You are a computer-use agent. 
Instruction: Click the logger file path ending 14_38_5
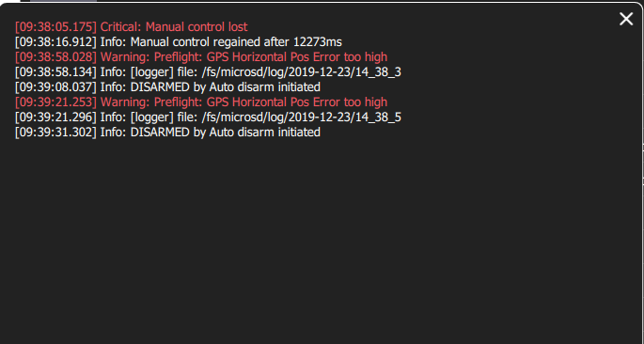pyautogui.click(x=302, y=117)
